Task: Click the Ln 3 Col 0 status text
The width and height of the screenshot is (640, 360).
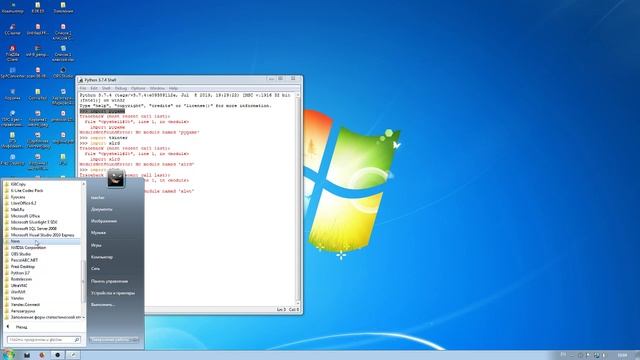Action: 288,310
